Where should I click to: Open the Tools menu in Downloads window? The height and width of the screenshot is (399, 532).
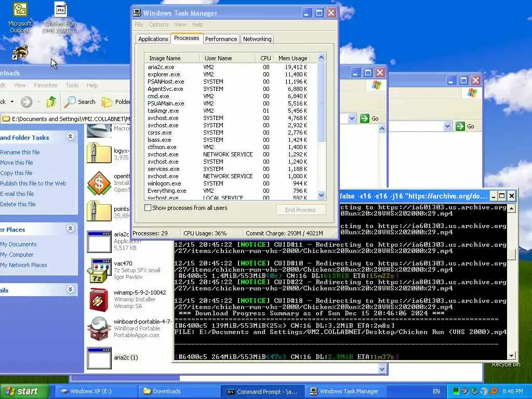pyautogui.click(x=72, y=85)
